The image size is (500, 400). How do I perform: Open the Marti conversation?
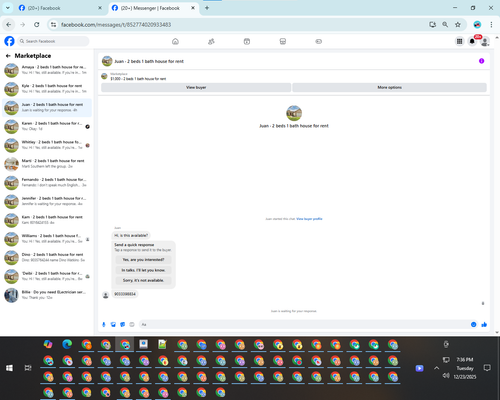47,164
